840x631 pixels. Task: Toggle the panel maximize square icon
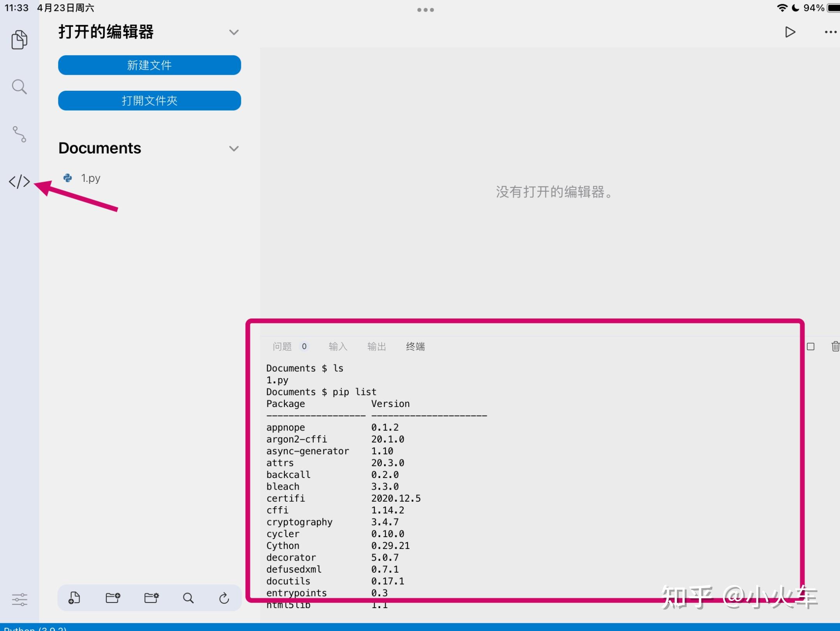tap(811, 346)
